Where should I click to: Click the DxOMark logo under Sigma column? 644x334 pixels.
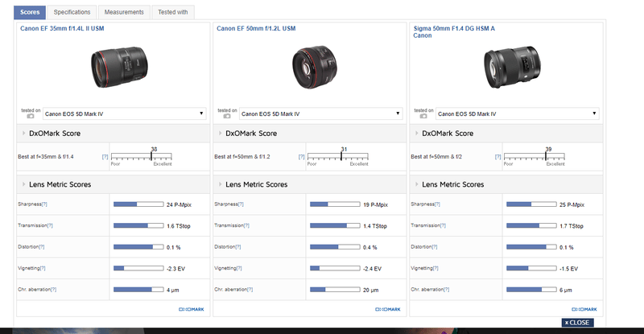pyautogui.click(x=585, y=308)
